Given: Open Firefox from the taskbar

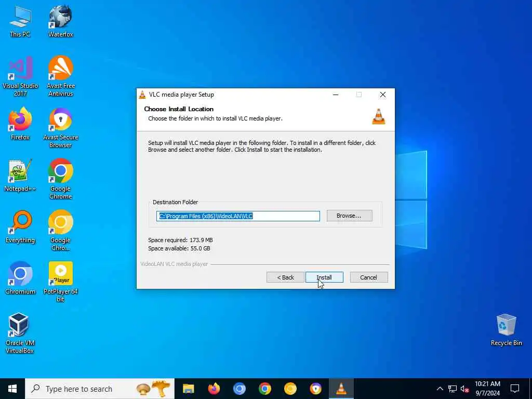Looking at the screenshot, I should [x=214, y=389].
